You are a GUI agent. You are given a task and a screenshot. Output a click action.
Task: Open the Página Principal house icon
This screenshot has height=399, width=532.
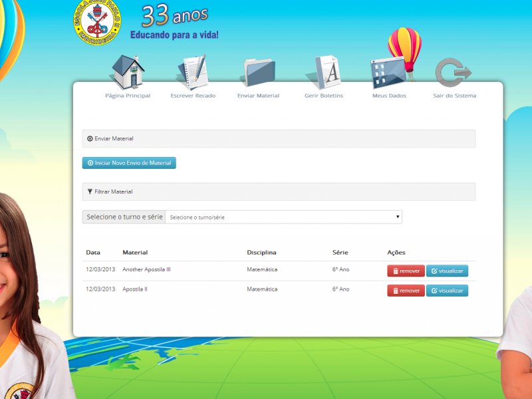tap(128, 72)
